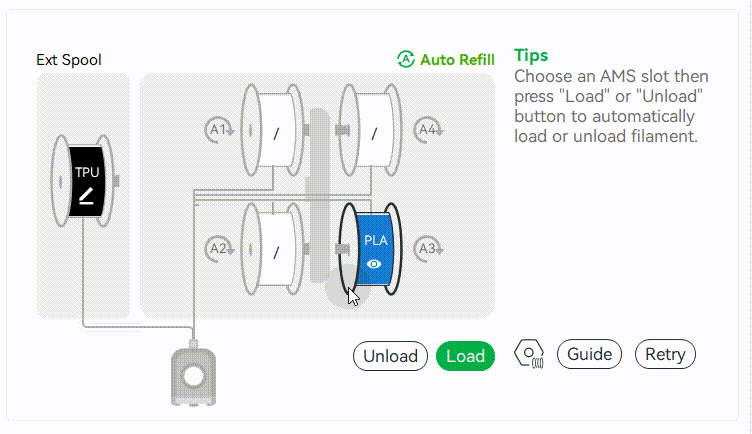
Task: Open the Guide button
Action: (589, 354)
